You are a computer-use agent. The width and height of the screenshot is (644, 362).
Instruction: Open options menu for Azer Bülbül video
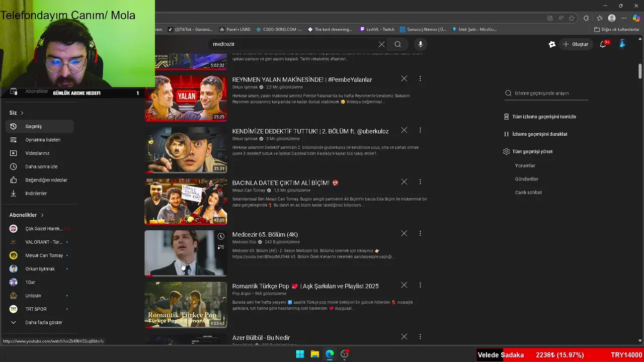[420, 336]
